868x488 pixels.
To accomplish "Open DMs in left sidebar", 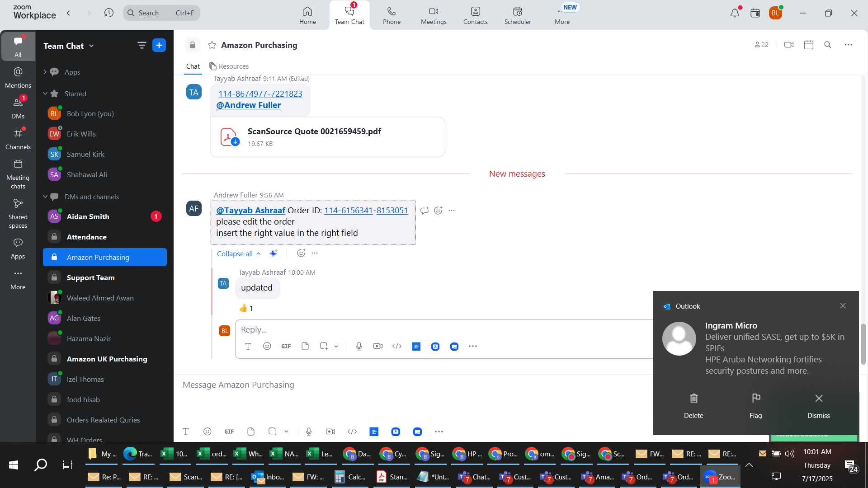I will pos(18,108).
